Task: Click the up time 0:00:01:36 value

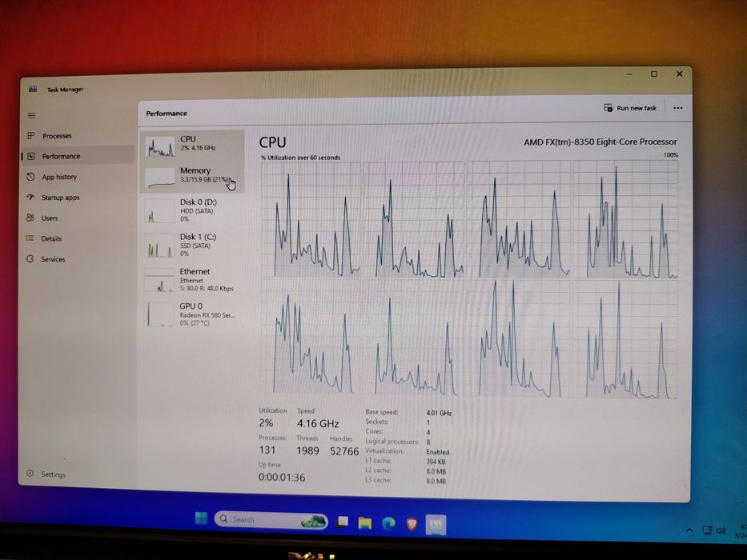Action: point(282,477)
